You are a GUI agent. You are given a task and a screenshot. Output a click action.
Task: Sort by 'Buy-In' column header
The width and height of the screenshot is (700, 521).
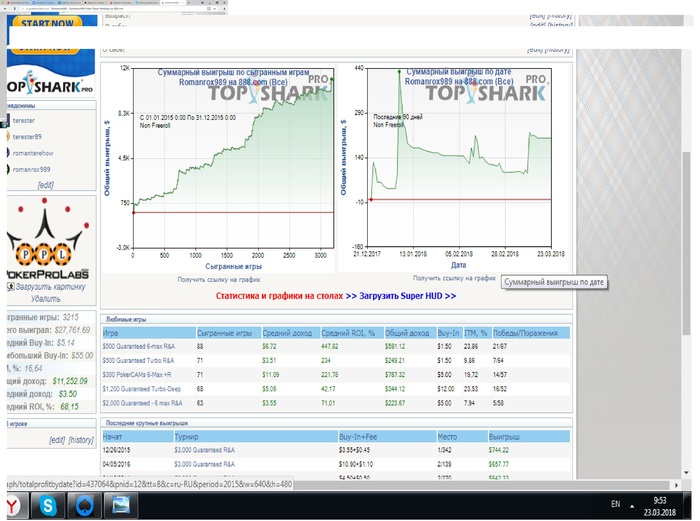[x=448, y=333]
